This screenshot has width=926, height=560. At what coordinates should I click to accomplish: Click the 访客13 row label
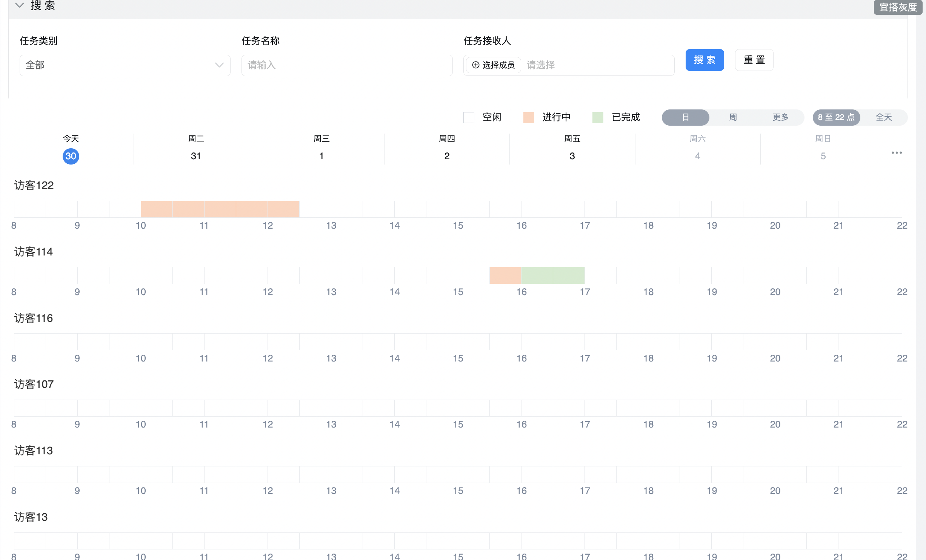pos(31,517)
